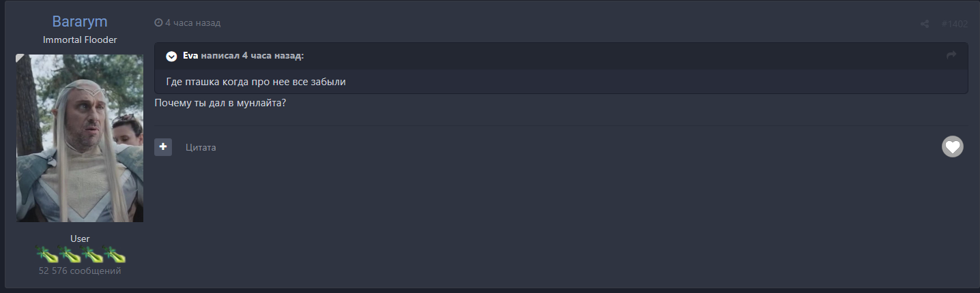Click the first leaf rank icon
The height and width of the screenshot is (293, 980).
click(47, 256)
